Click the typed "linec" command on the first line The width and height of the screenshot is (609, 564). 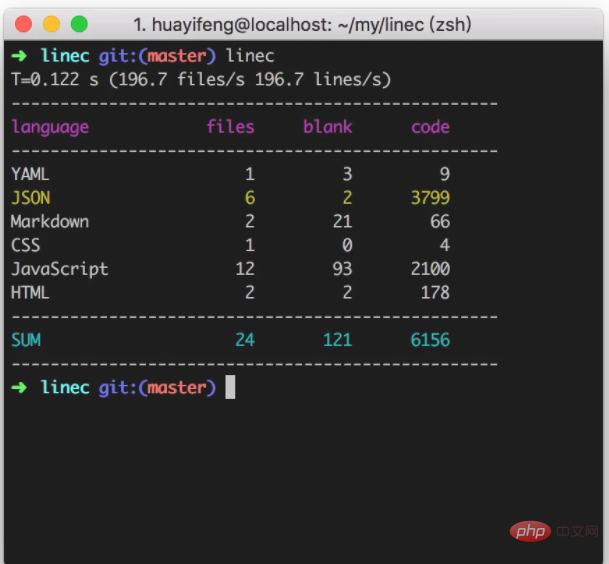[x=250, y=54]
